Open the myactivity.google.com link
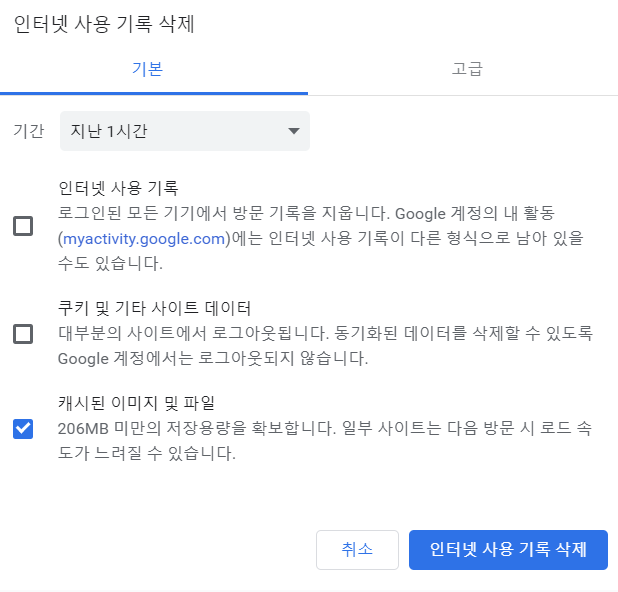618x592 pixels. tap(144, 238)
